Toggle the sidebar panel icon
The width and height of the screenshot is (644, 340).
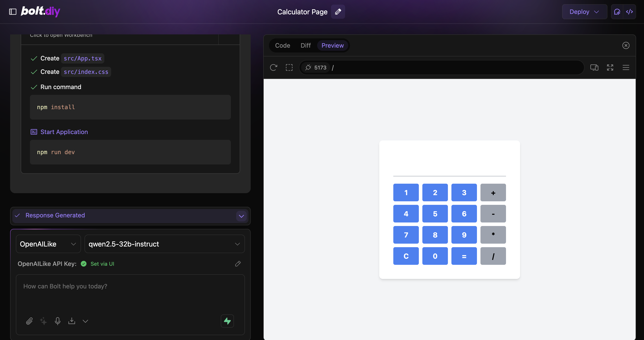13,11
